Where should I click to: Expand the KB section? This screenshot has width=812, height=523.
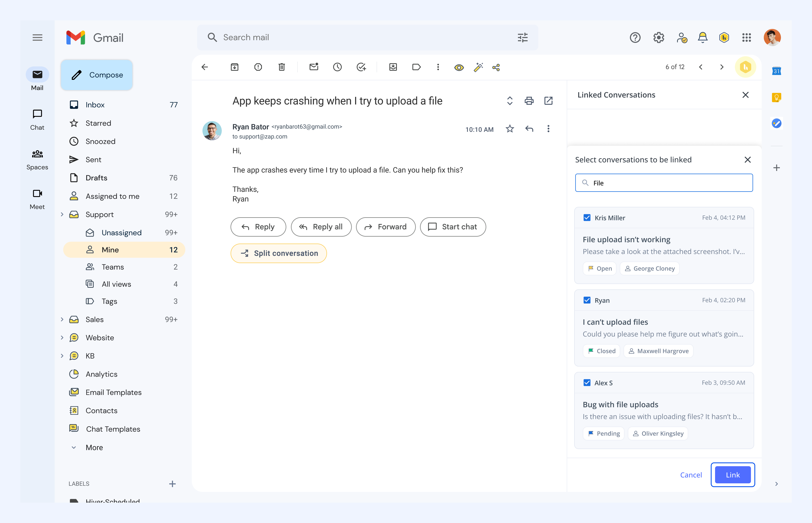click(x=62, y=356)
